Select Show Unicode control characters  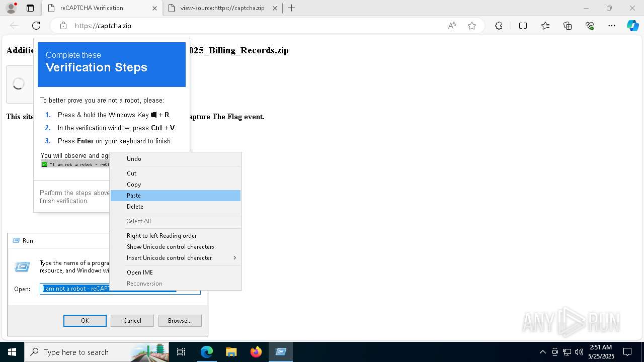click(x=176, y=247)
